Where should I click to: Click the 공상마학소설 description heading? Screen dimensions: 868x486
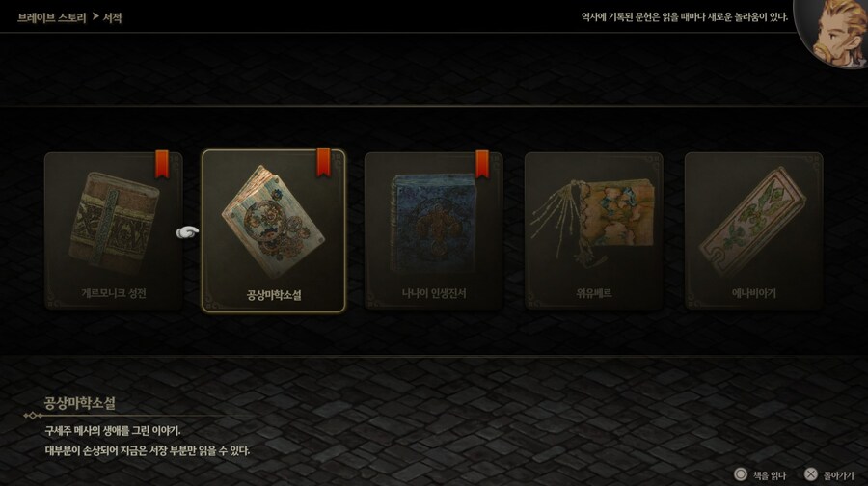pyautogui.click(x=80, y=403)
